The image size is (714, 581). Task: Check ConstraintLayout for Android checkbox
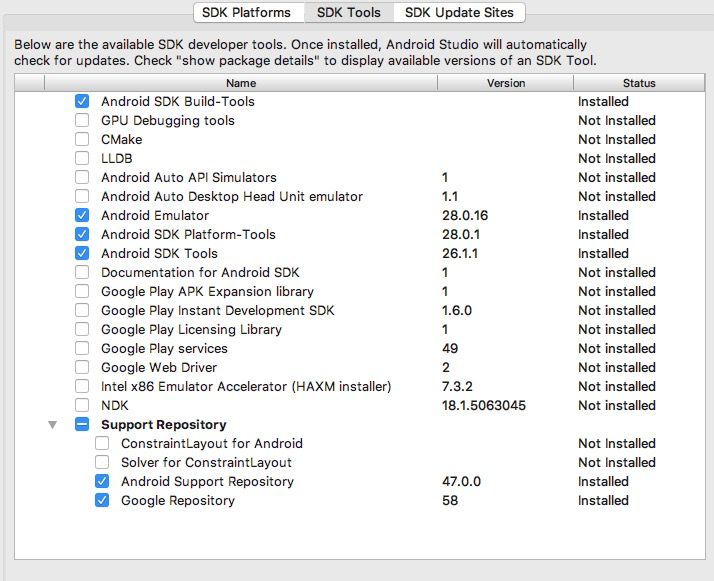pos(102,443)
